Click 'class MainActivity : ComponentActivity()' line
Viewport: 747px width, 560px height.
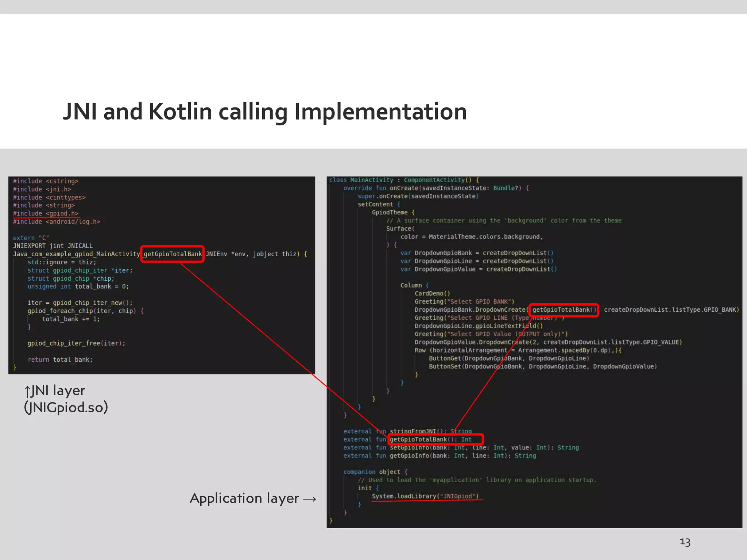pyautogui.click(x=404, y=180)
